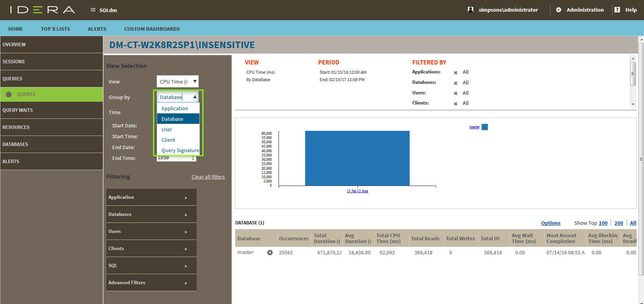Show top 200 results
Viewport: 644px width, 304px height.
click(x=618, y=223)
